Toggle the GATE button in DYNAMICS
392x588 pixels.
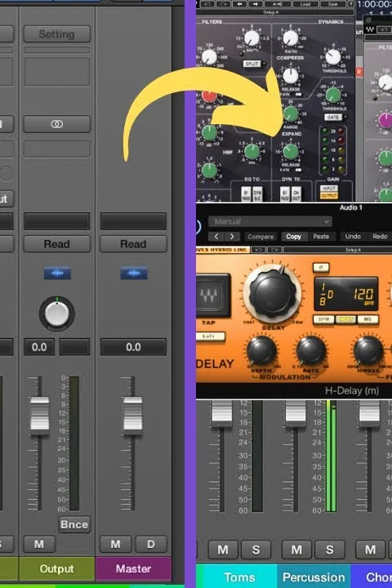tap(333, 118)
